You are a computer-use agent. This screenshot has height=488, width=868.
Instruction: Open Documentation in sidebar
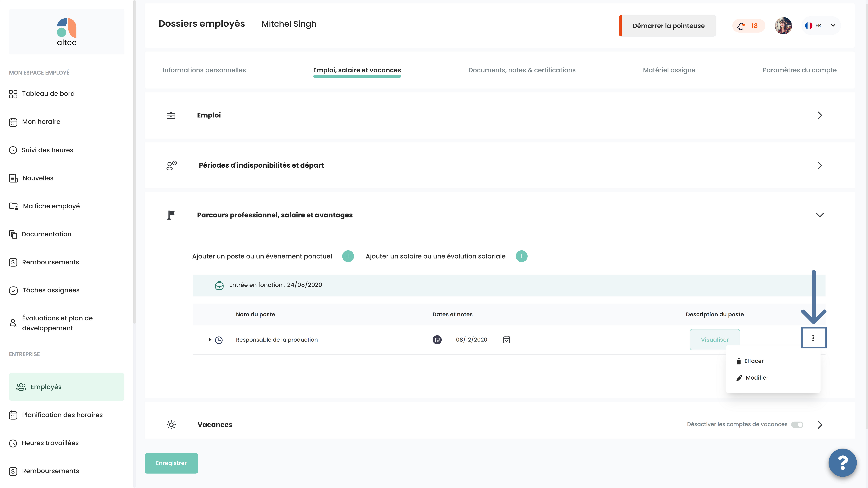pyautogui.click(x=40, y=234)
